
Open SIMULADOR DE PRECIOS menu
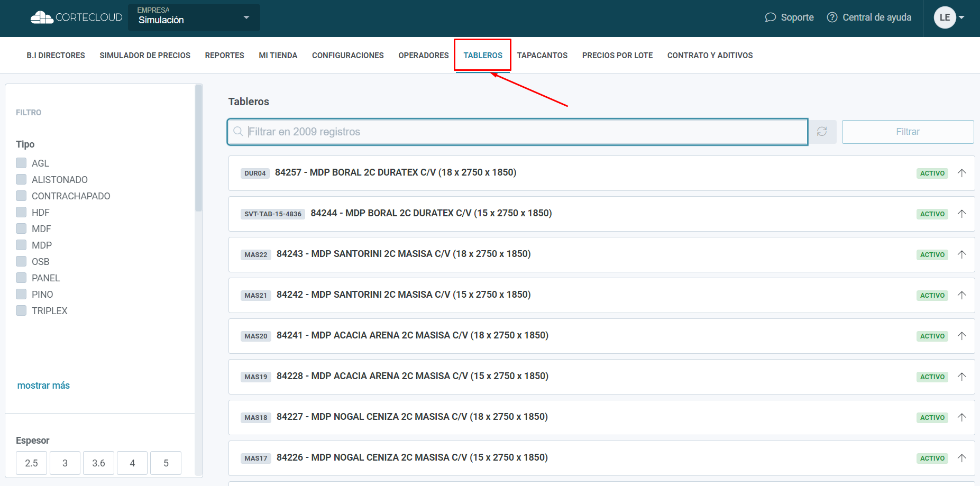[145, 56]
